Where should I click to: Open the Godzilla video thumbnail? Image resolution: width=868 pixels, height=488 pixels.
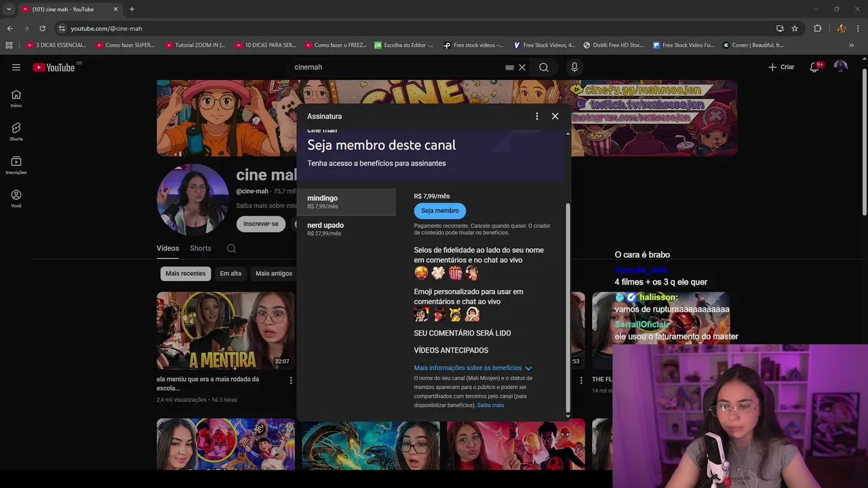pos(371,445)
